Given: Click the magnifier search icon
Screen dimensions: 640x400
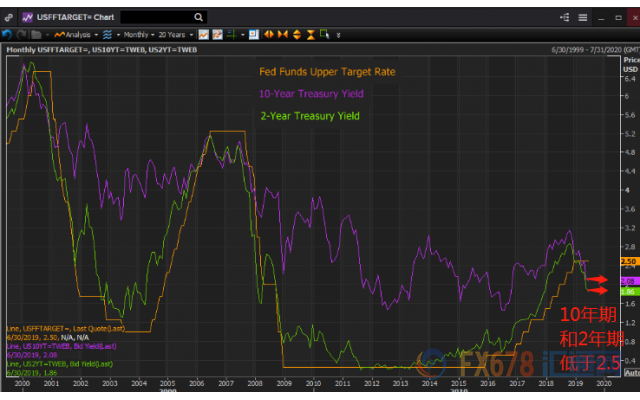Looking at the screenshot, I should pyautogui.click(x=198, y=17).
